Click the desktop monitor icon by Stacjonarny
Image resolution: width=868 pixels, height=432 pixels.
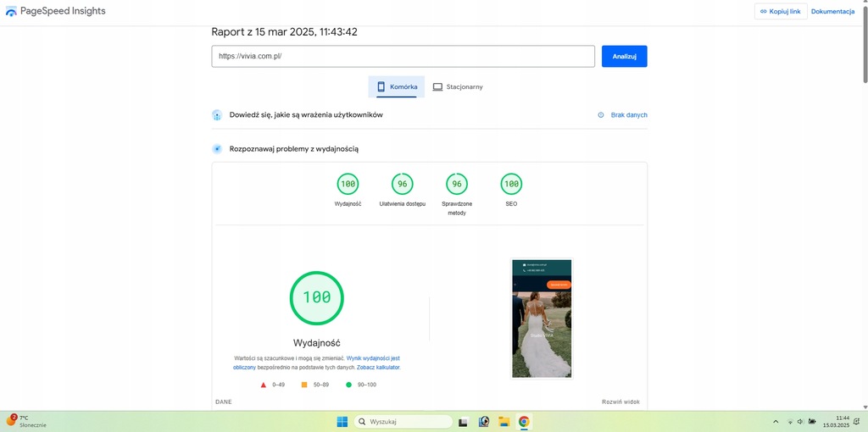pyautogui.click(x=437, y=87)
